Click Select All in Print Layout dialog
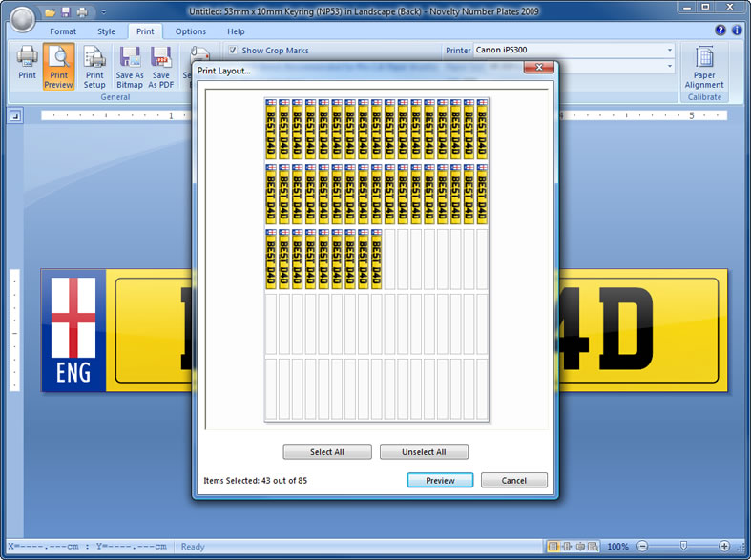751x560 pixels. tap(327, 452)
